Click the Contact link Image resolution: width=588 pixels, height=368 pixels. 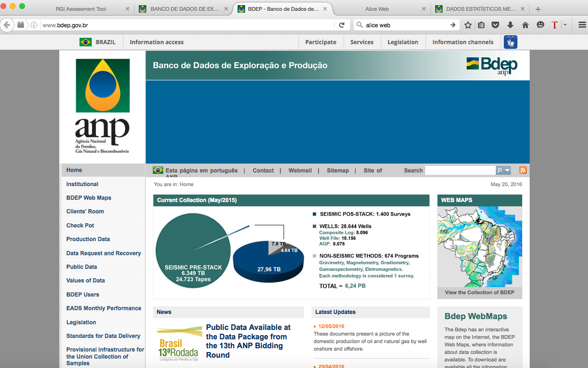pyautogui.click(x=263, y=171)
